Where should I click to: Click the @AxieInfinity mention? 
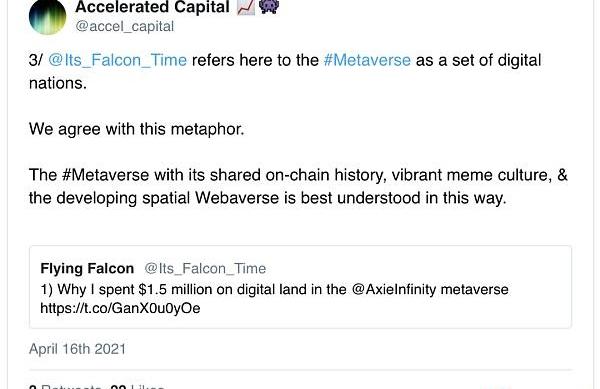[x=394, y=290]
